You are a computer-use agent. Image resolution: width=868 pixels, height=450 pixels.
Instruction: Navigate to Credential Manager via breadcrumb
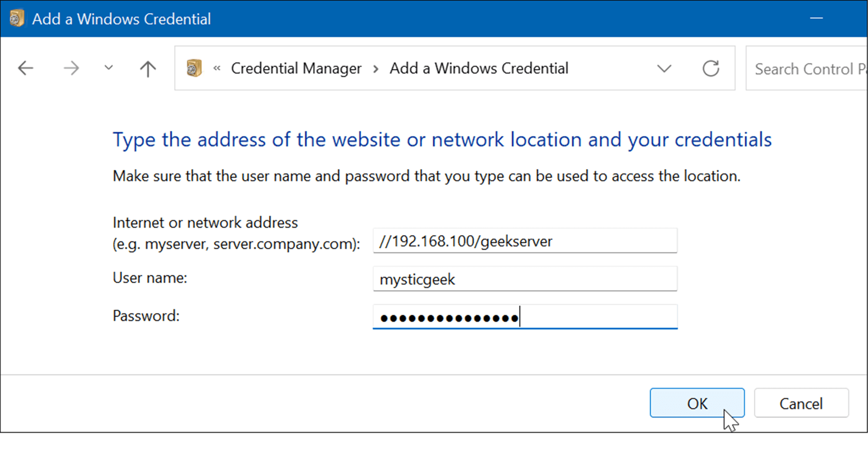click(x=296, y=68)
